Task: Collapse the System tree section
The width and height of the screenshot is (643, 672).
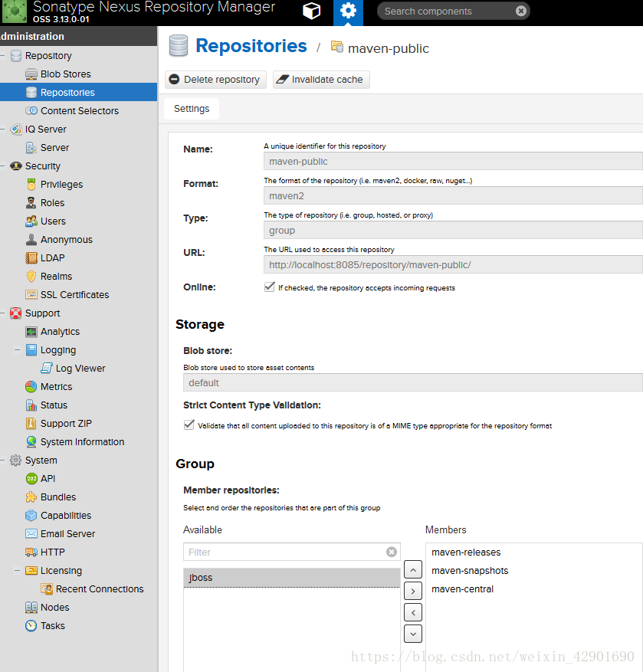Action: coord(2,461)
